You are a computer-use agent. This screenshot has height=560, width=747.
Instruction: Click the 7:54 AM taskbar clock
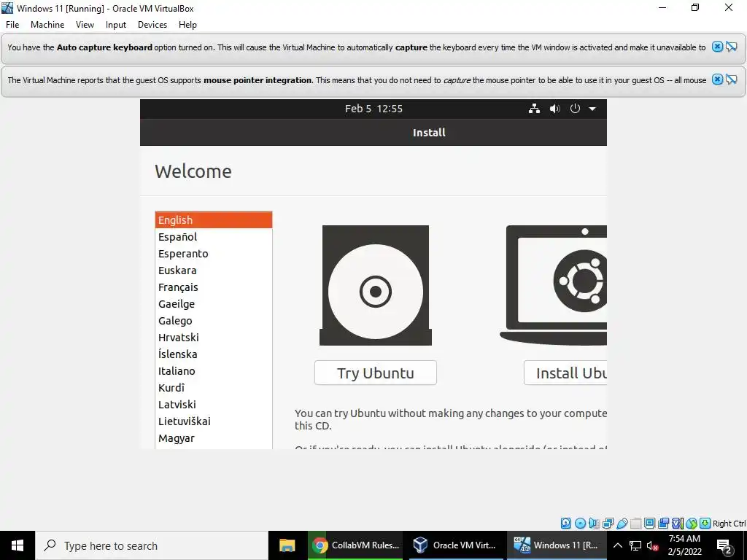(684, 545)
